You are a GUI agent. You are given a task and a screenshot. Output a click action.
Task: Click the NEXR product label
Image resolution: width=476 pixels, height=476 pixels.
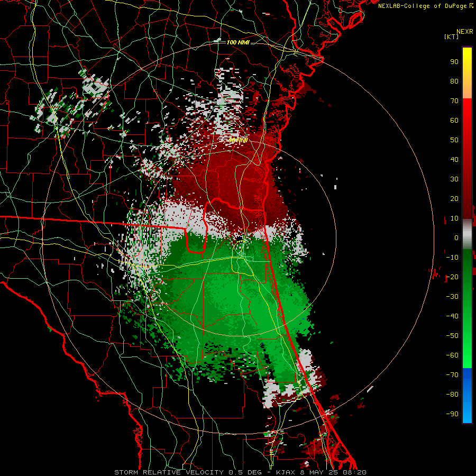point(465,32)
